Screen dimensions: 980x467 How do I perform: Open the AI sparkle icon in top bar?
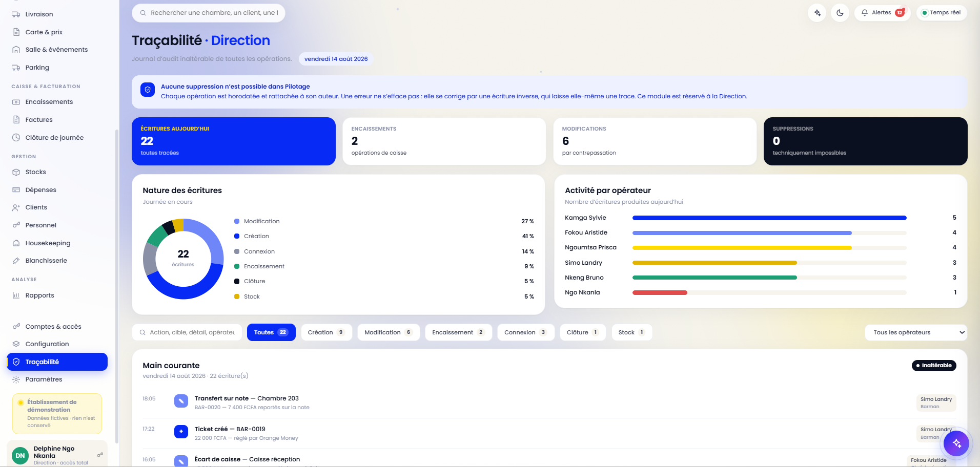[817, 13]
